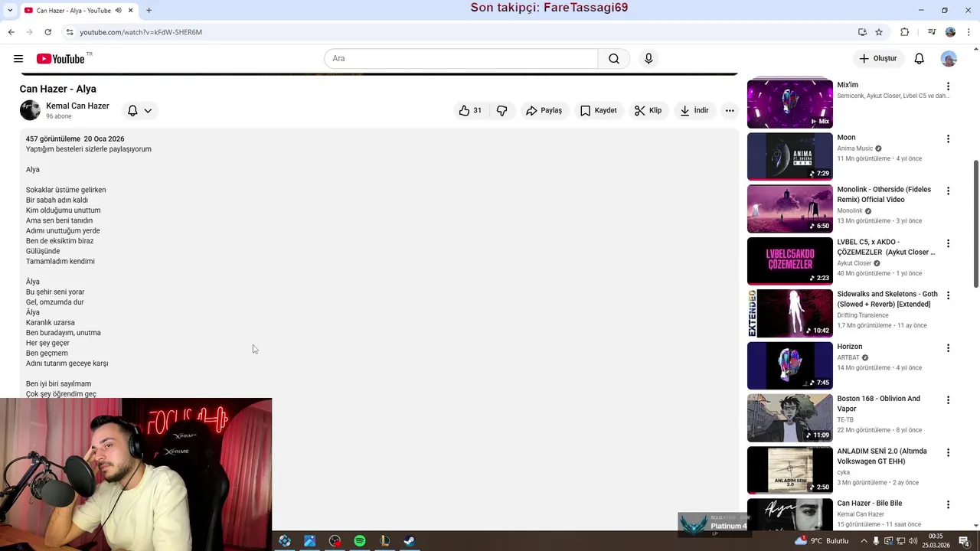Open the media controls icon in Chrome toolbar
The width and height of the screenshot is (980, 551).
(932, 32)
